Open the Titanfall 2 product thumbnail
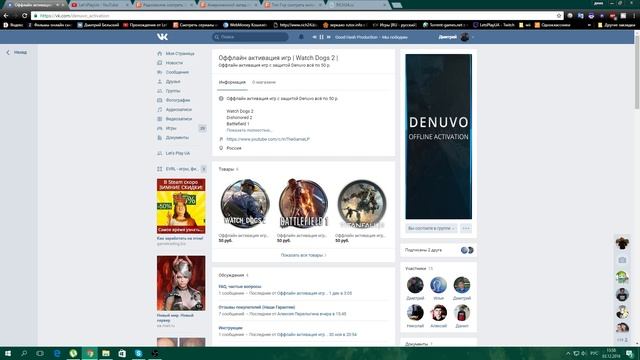 pos(362,203)
